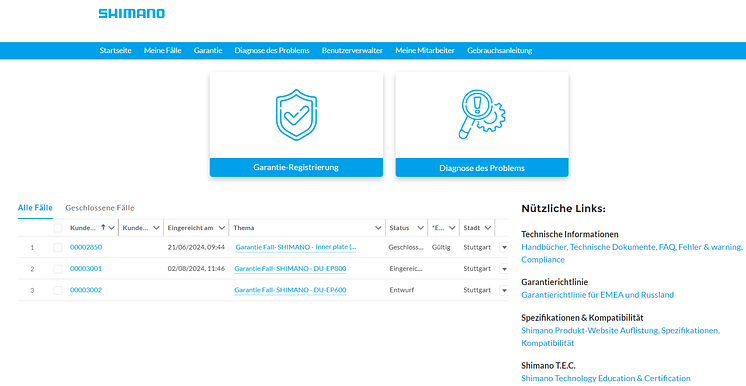
Task: Open case number 00003001
Action: pyautogui.click(x=86, y=269)
